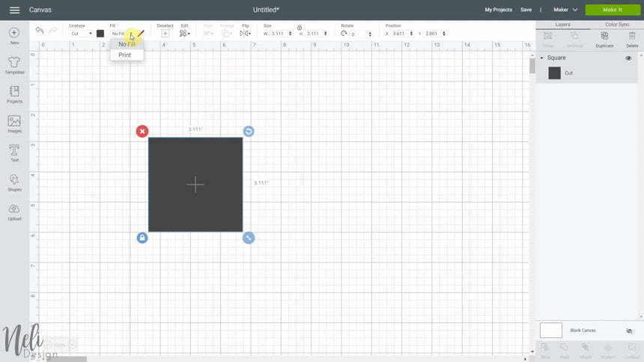Open the Arrange dropdown
The image size is (644, 362).
[227, 33]
